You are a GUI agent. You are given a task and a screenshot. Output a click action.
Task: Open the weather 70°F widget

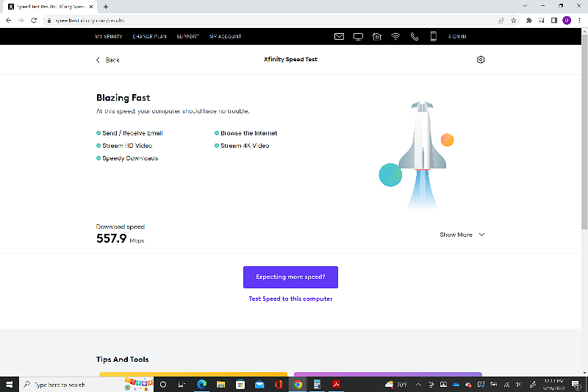[396, 385]
